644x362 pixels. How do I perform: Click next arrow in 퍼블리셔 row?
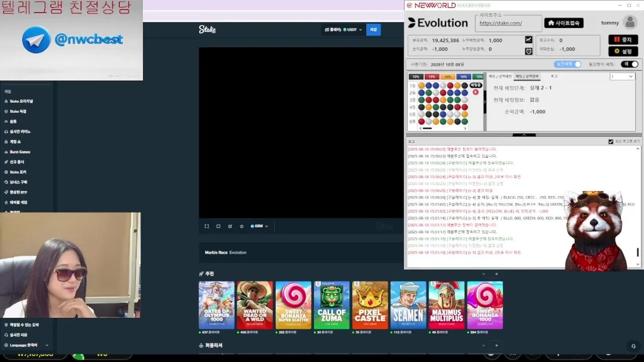tap(496, 345)
